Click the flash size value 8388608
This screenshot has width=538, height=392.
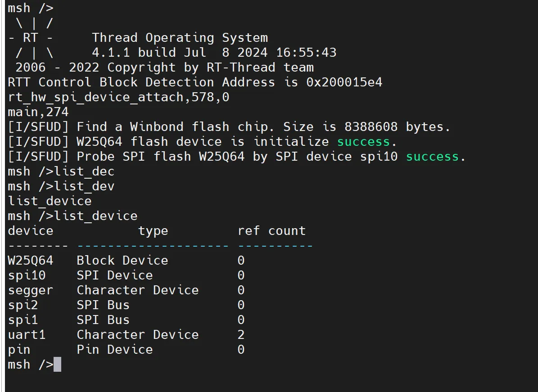coord(371,127)
